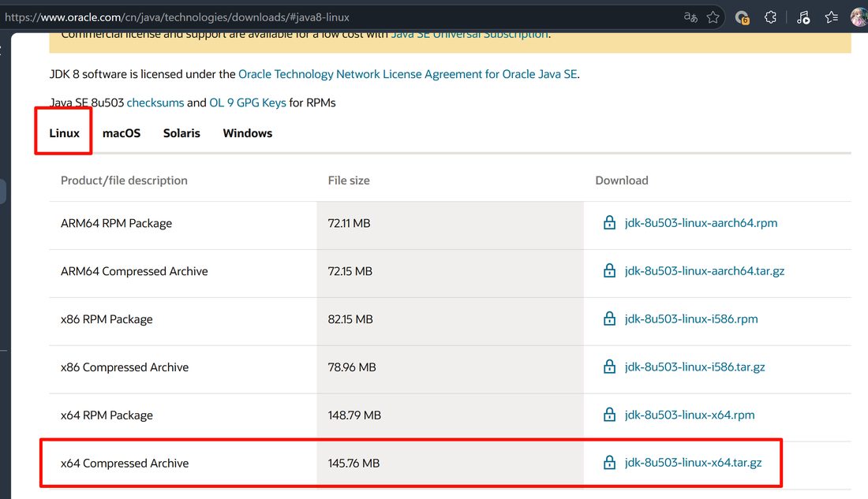Screen dimensions: 868x499
Task: Click lock icon beside jdk-8u503-linux-x64.rpm
Action: coord(609,415)
